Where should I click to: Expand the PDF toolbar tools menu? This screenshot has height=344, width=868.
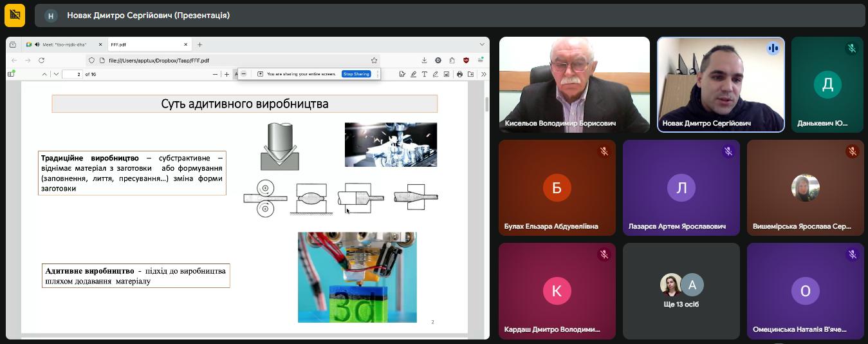tap(483, 74)
